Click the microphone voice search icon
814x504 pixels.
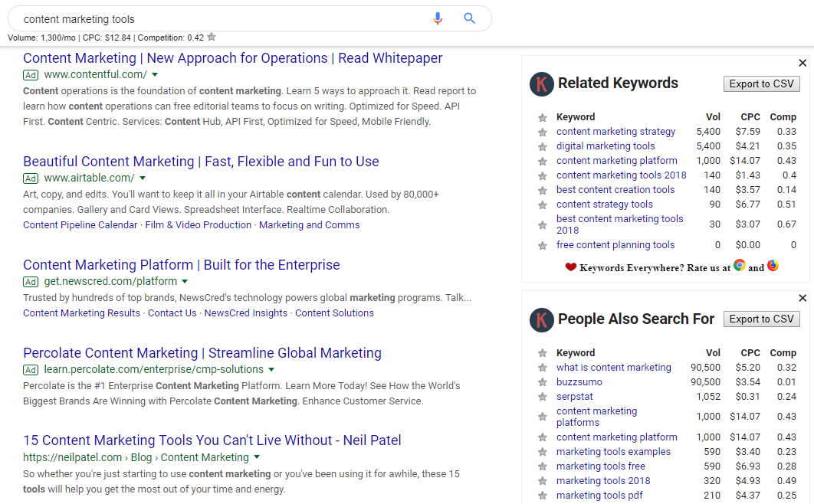click(x=438, y=18)
